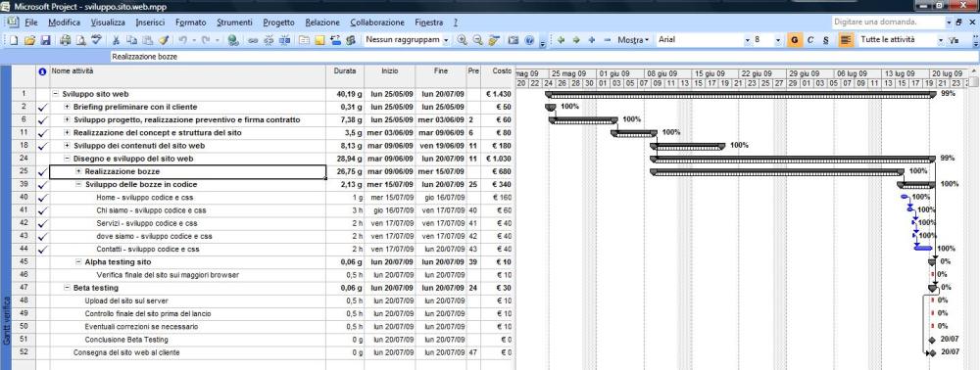Click the 'Digitare una domanda' help box
This screenshot has width=980, height=370.
tap(890, 22)
